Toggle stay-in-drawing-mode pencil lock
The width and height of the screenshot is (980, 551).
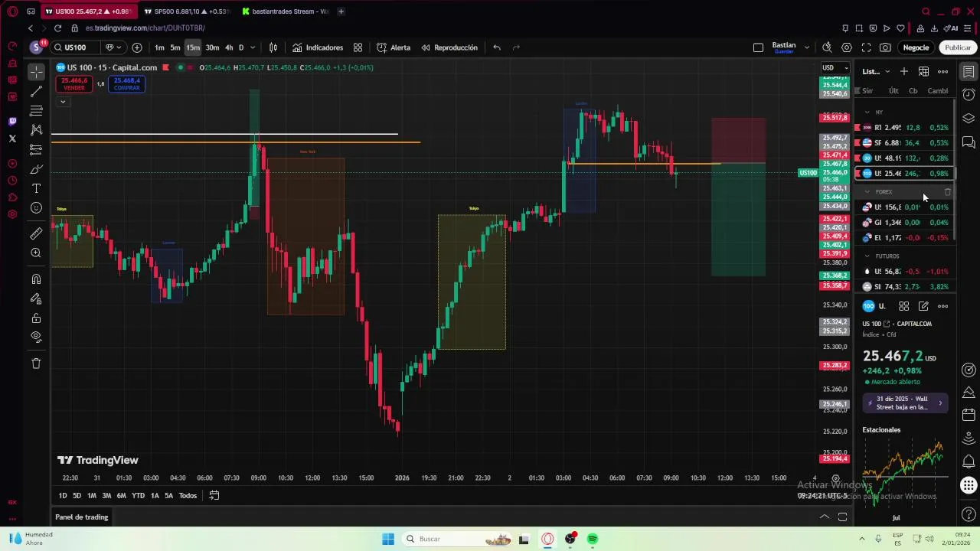click(x=36, y=298)
